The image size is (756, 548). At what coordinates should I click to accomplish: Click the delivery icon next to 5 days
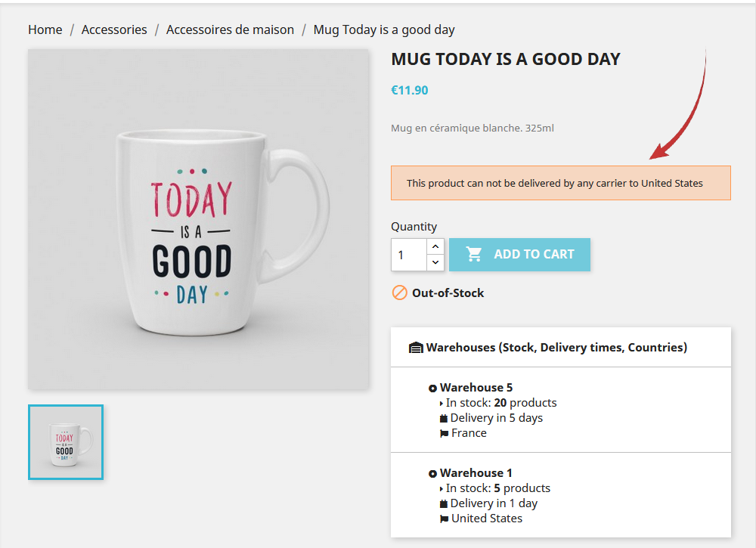(x=444, y=419)
